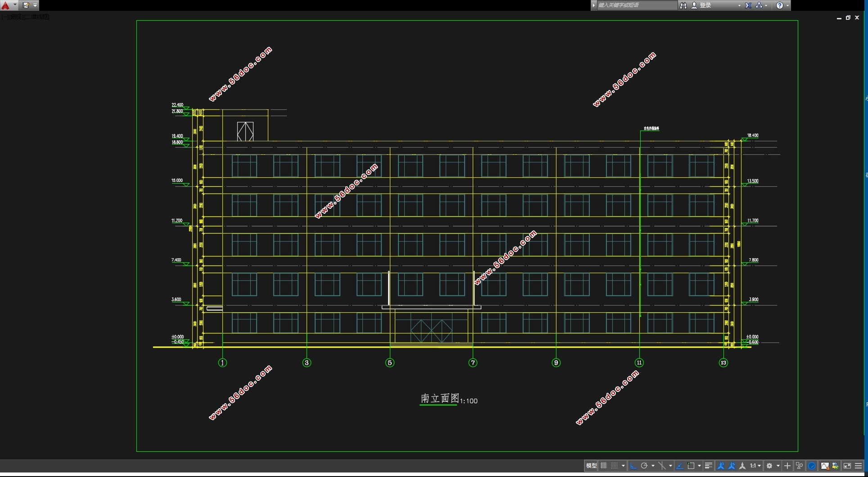Click the 登录 sign-in button

click(x=705, y=5)
